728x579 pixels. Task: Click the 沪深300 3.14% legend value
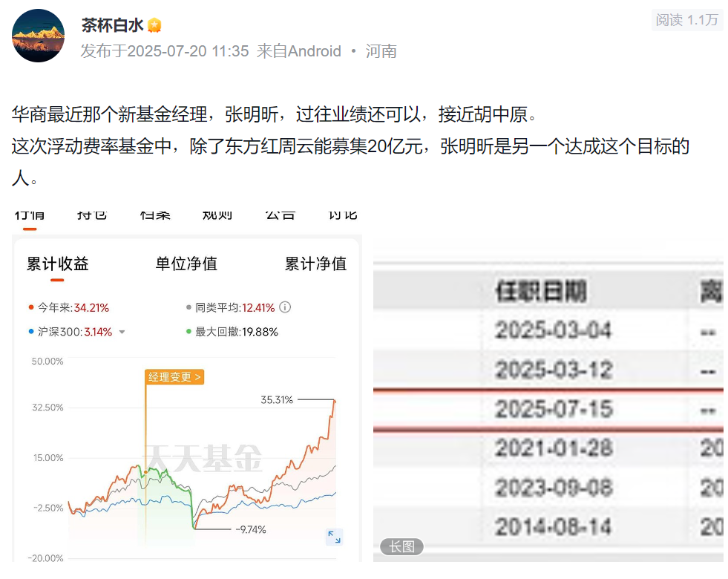98,332
